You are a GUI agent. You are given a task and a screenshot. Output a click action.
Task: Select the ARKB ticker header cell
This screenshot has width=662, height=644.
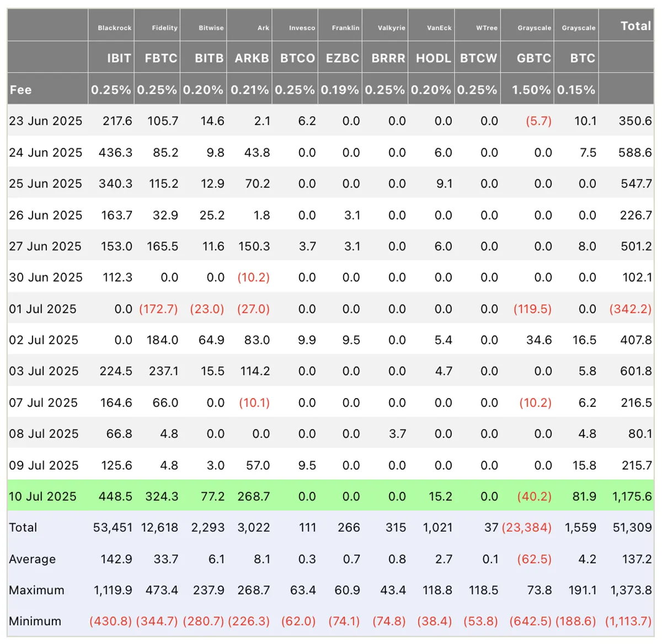[252, 58]
